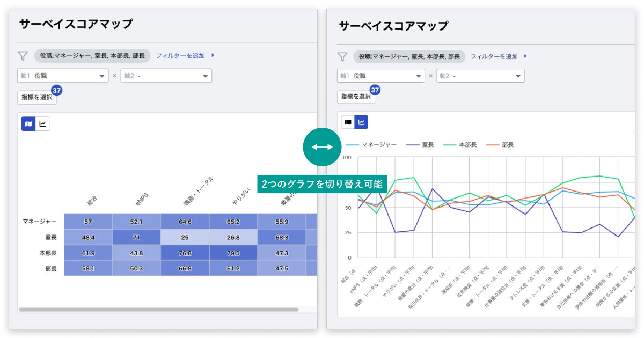Click cell 47.5 in 部長 row
Image resolution: width=644 pixels, height=338 pixels.
(x=281, y=268)
